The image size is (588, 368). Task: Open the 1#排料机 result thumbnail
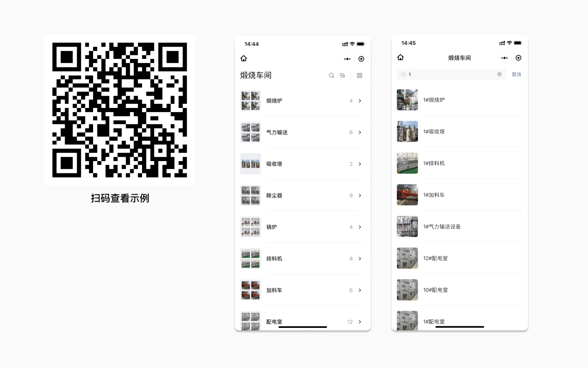(408, 163)
